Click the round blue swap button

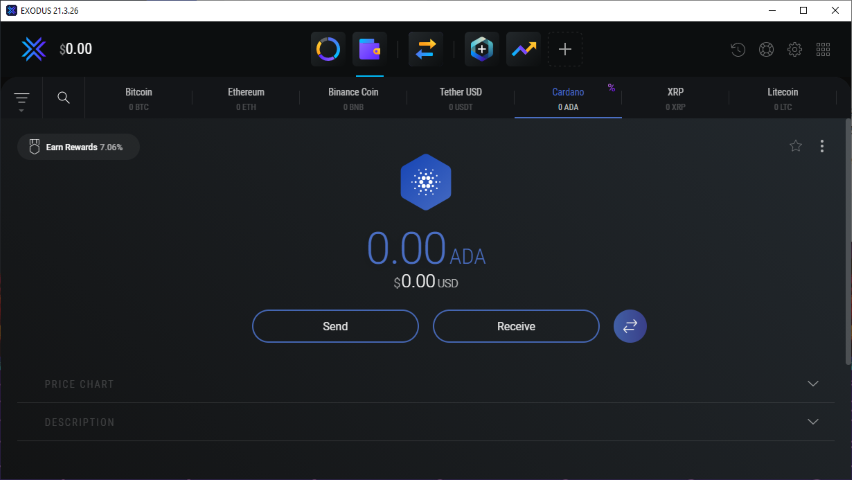pyautogui.click(x=630, y=326)
